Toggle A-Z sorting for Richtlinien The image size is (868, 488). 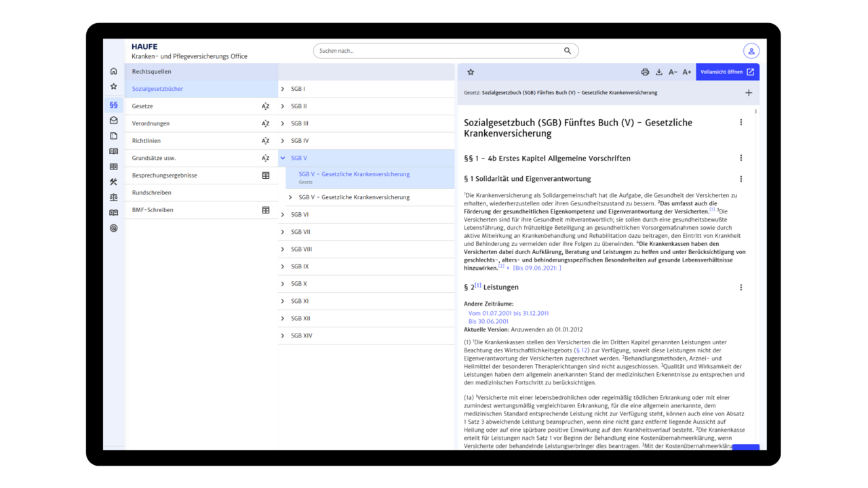(x=265, y=141)
